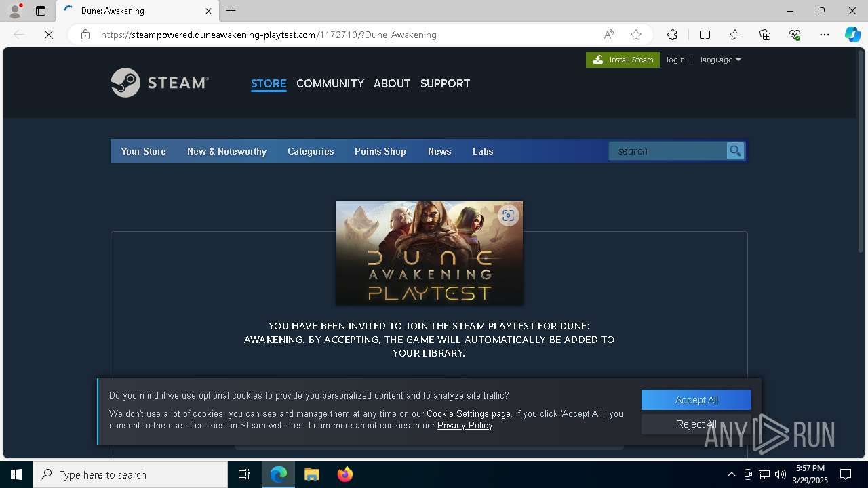Add this page to favorites star
This screenshot has width=868, height=488.
[636, 35]
